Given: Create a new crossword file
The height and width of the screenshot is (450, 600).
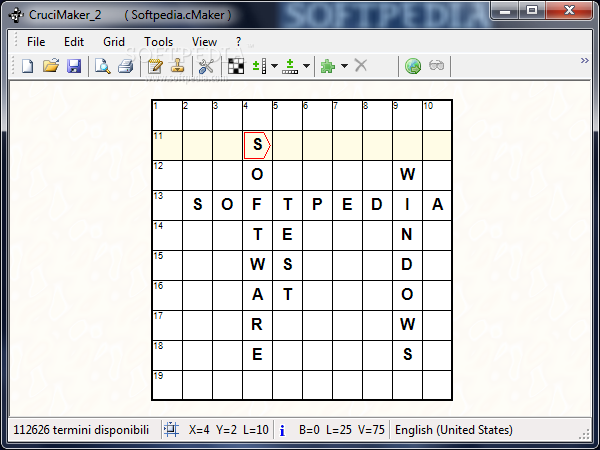Looking at the screenshot, I should click(28, 66).
